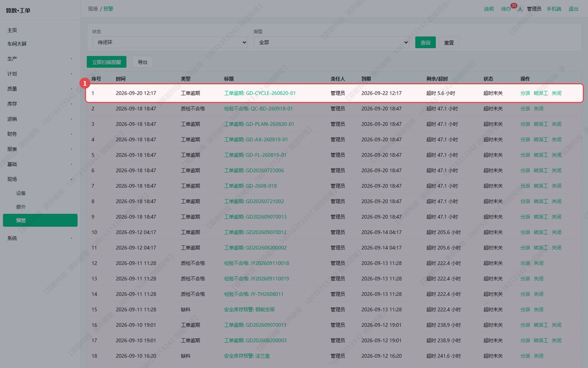The width and height of the screenshot is (588, 368).
Task: Switch to 手机端 mobile view
Action: (x=554, y=9)
